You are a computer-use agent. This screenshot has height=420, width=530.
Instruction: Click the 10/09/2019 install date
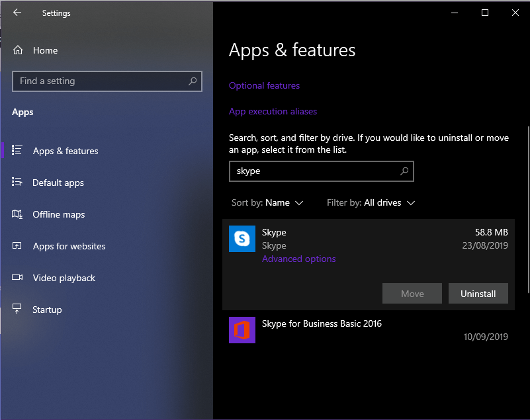point(486,337)
